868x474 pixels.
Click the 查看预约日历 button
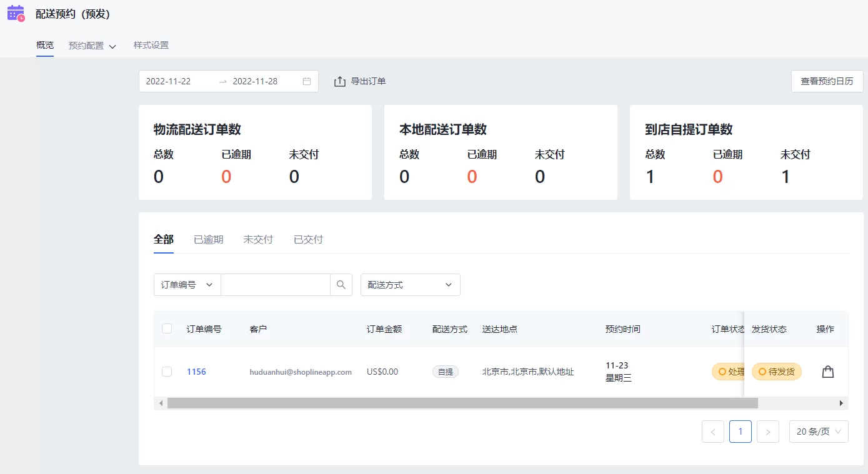click(826, 81)
